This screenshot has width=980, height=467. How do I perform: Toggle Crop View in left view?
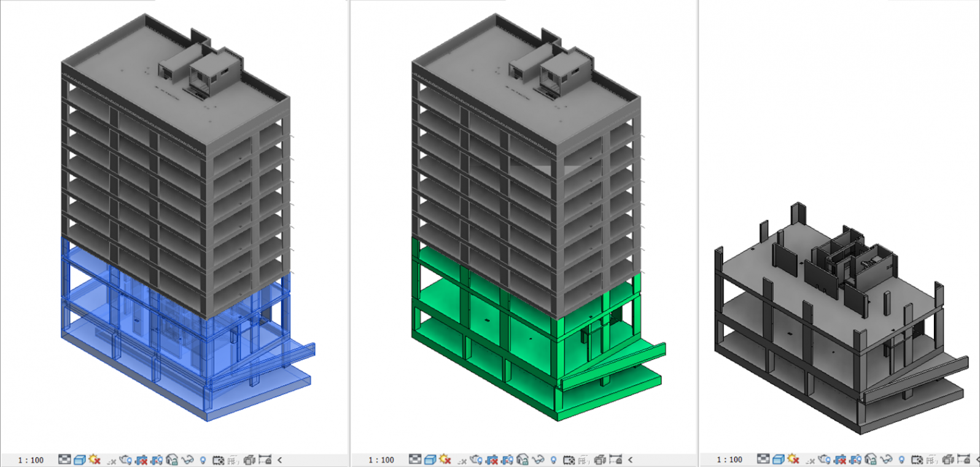click(141, 460)
